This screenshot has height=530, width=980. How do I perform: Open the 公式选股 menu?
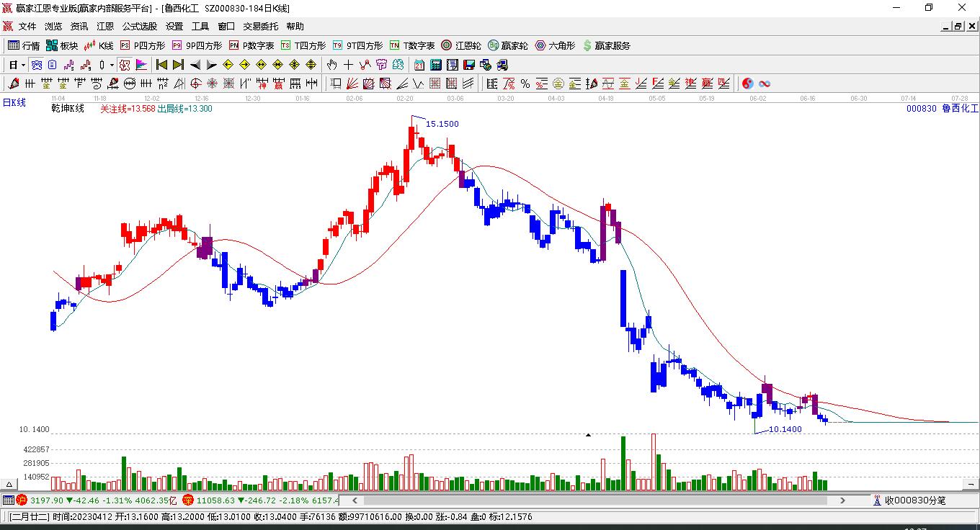click(140, 27)
